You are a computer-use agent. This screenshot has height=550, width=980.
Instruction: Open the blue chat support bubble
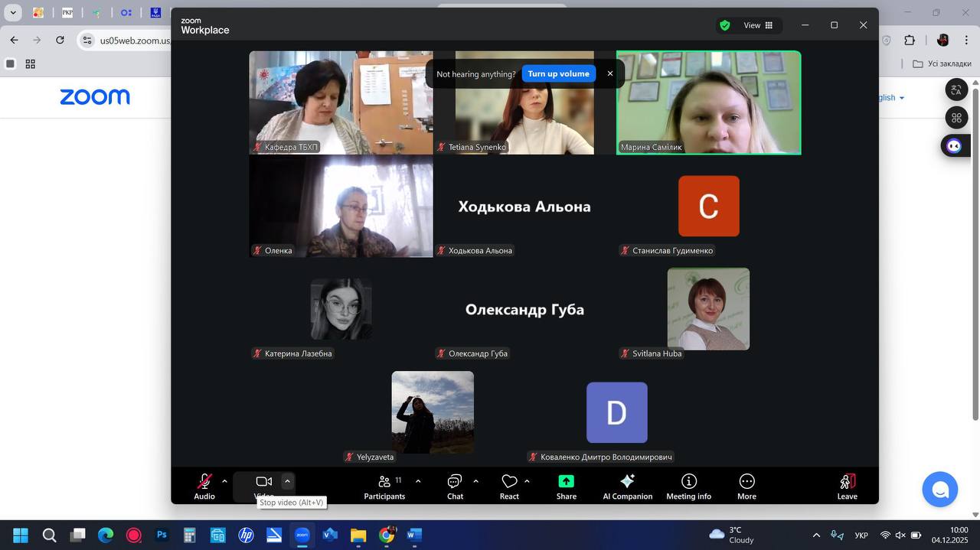(x=939, y=490)
